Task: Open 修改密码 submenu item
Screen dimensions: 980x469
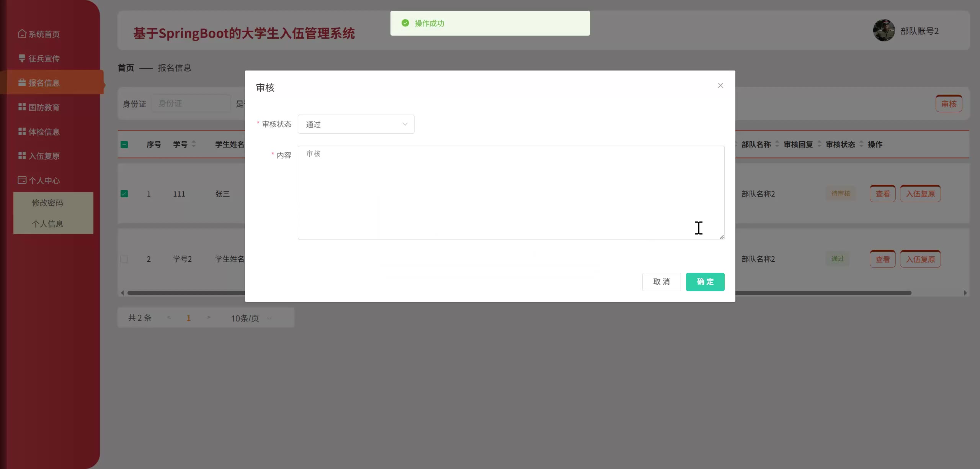Action: click(x=47, y=203)
